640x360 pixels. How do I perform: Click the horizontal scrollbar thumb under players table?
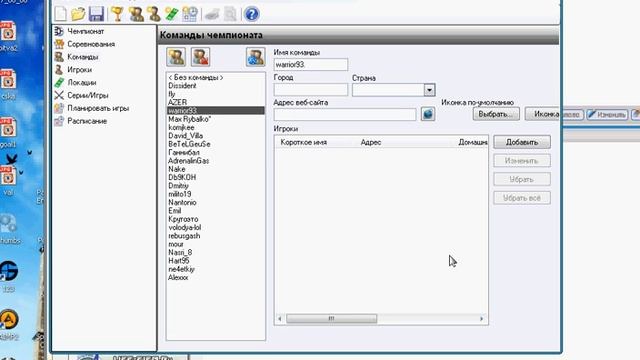[331, 318]
